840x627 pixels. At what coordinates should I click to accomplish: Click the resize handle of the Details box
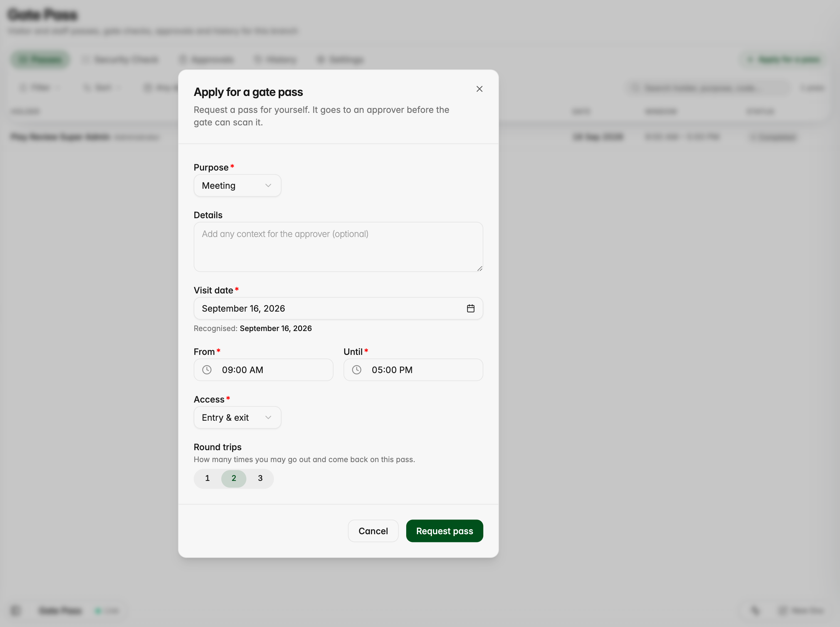coord(480,268)
